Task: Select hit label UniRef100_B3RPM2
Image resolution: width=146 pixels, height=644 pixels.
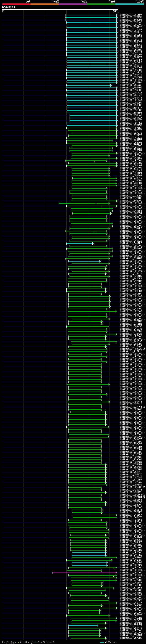Action: 131,259
